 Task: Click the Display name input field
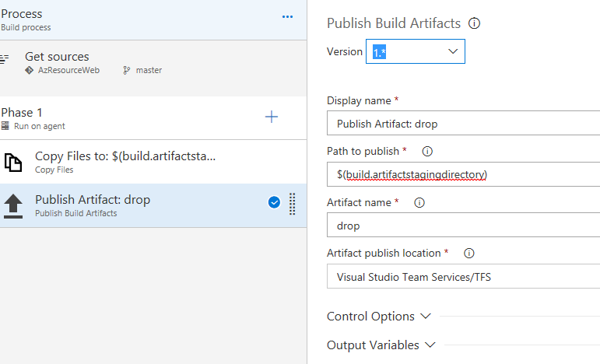(x=464, y=124)
